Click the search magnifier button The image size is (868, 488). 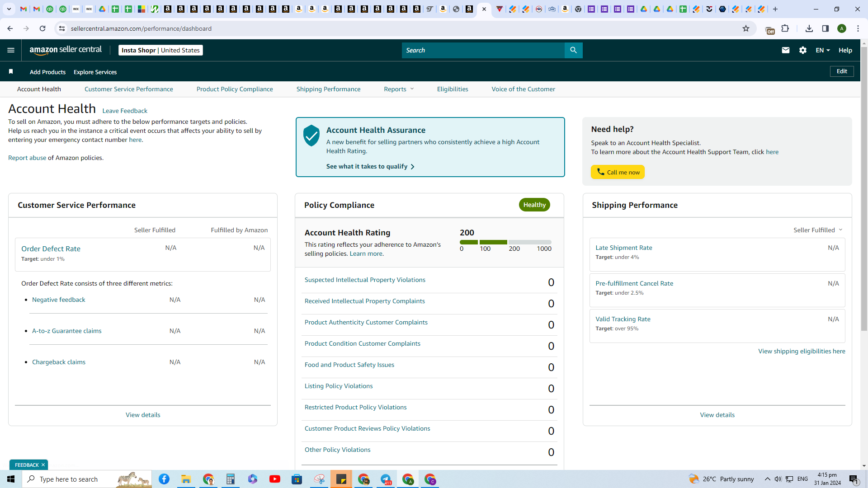click(x=573, y=50)
